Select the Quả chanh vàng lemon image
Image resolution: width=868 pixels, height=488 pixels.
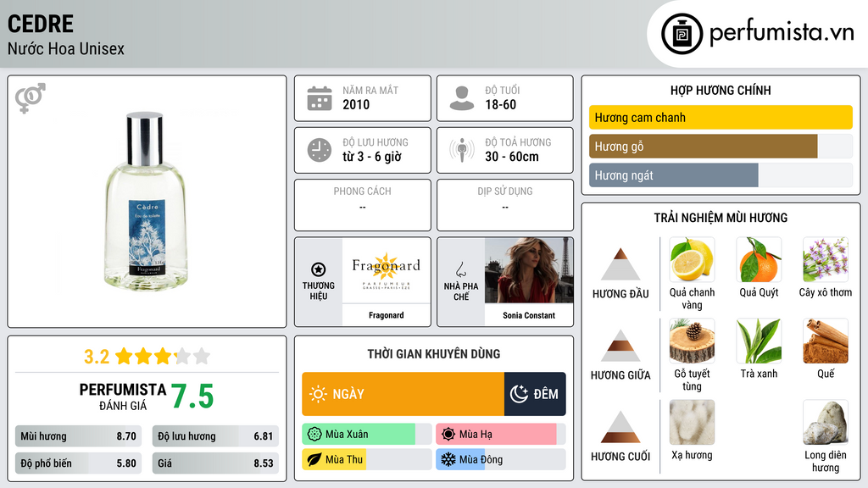tap(692, 259)
